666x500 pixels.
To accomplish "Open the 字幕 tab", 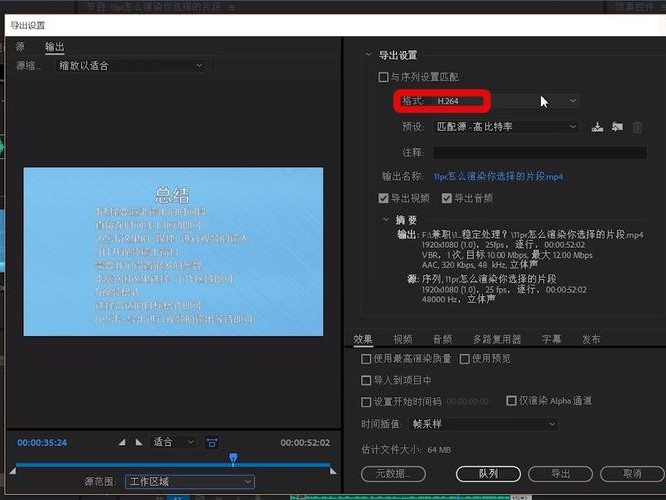I will (x=551, y=339).
